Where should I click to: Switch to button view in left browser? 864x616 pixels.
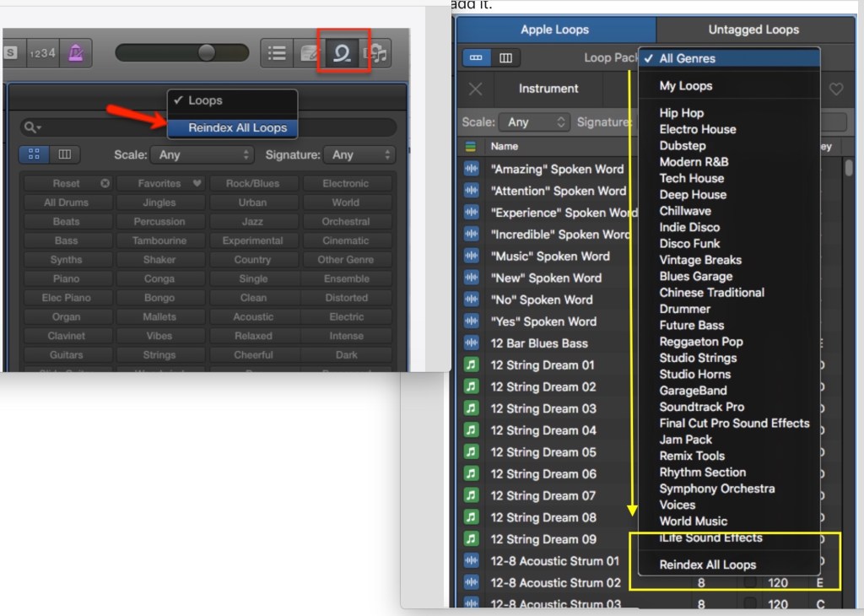pyautogui.click(x=34, y=154)
